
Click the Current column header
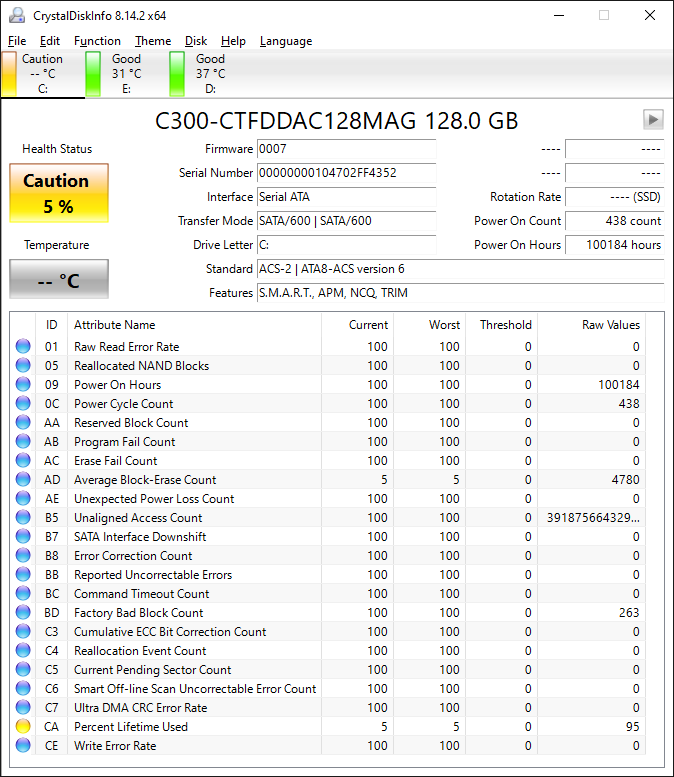[357, 325]
